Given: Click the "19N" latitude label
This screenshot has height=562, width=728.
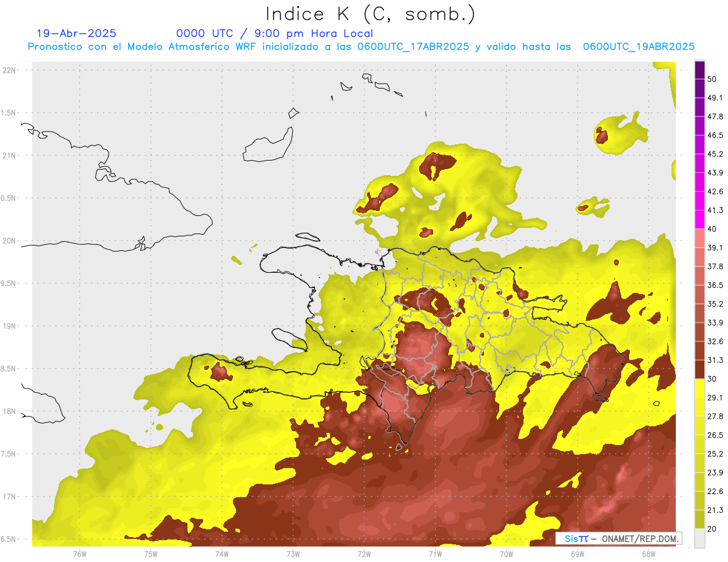Looking at the screenshot, I should 9,326.
